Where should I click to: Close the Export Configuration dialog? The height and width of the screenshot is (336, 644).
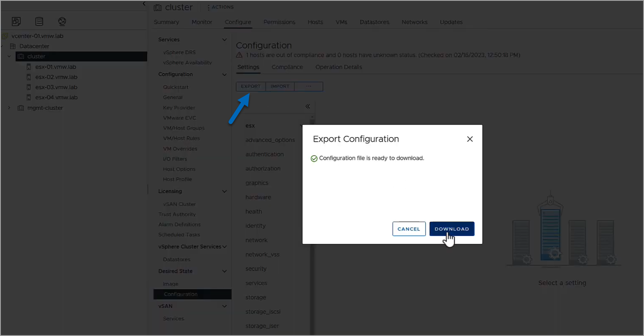tap(470, 139)
